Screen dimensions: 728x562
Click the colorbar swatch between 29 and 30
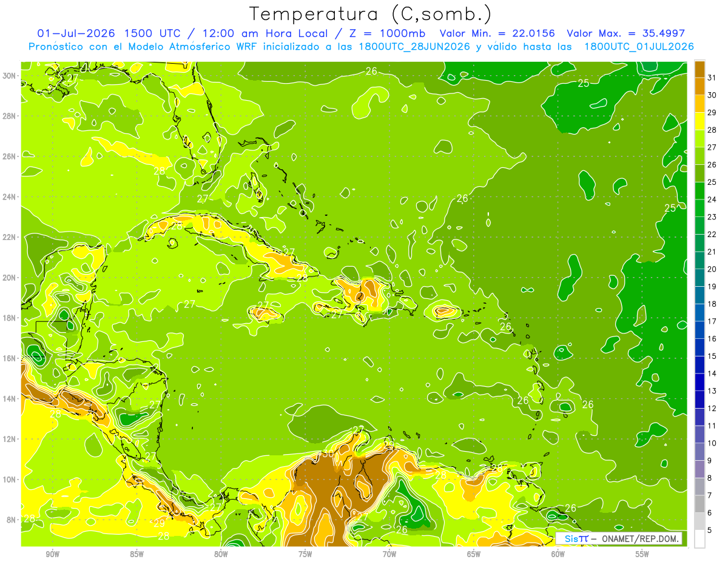coord(699,104)
